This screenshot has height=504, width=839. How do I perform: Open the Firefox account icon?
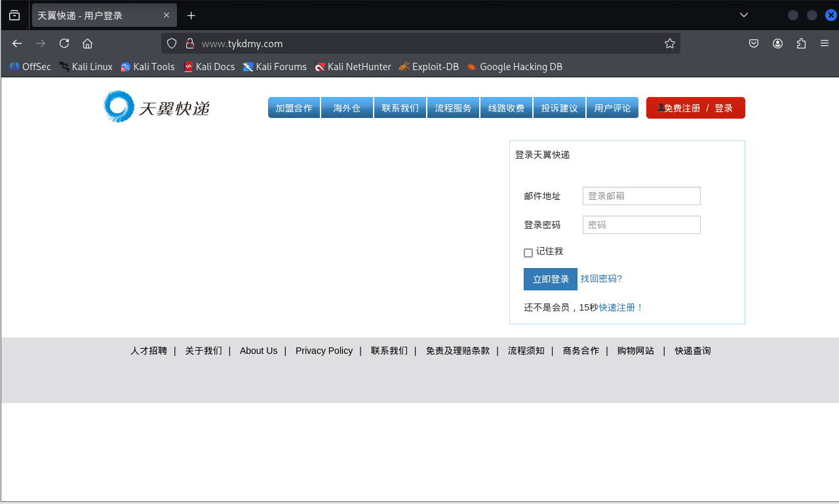(x=777, y=43)
